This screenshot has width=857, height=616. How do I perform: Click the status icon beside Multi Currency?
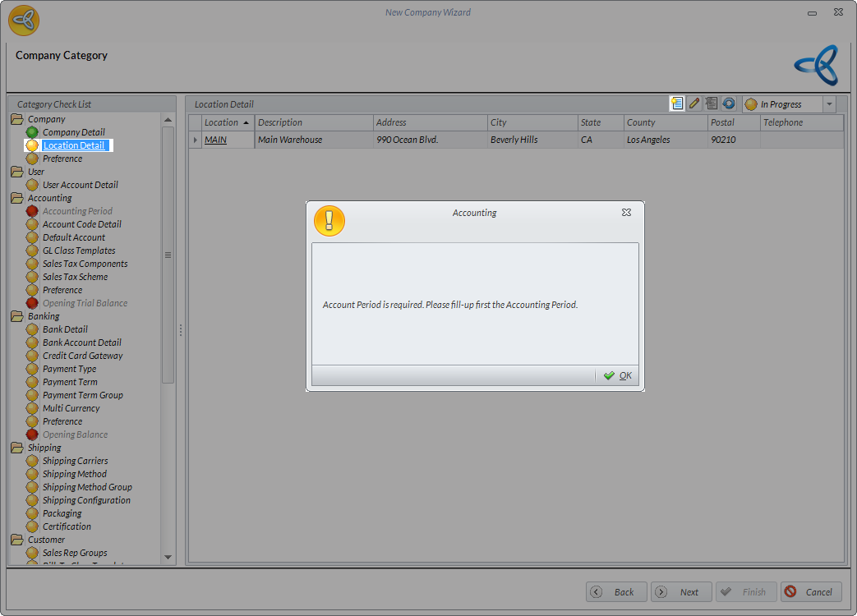coord(32,408)
